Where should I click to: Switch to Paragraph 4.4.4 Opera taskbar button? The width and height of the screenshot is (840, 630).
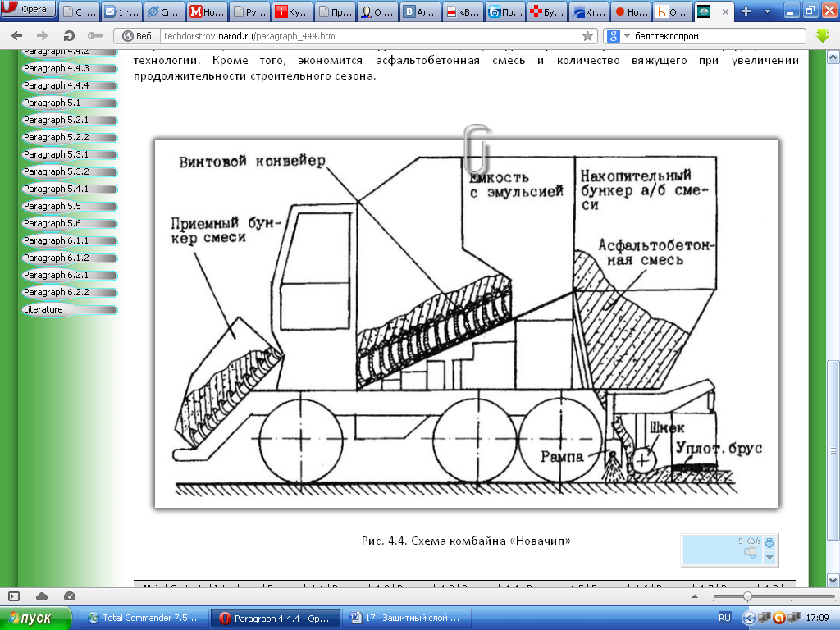(x=275, y=619)
